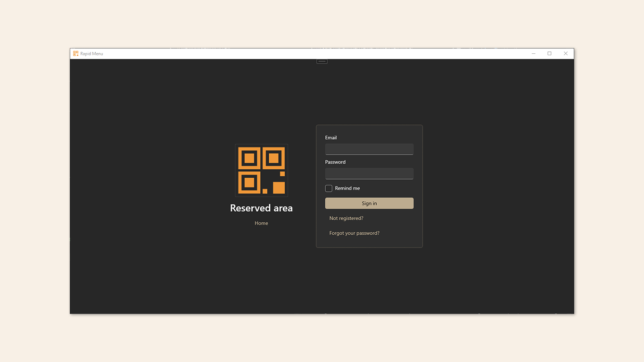Viewport: 644px width, 362px height.
Task: Click the Remind me label text
Action: pyautogui.click(x=347, y=189)
